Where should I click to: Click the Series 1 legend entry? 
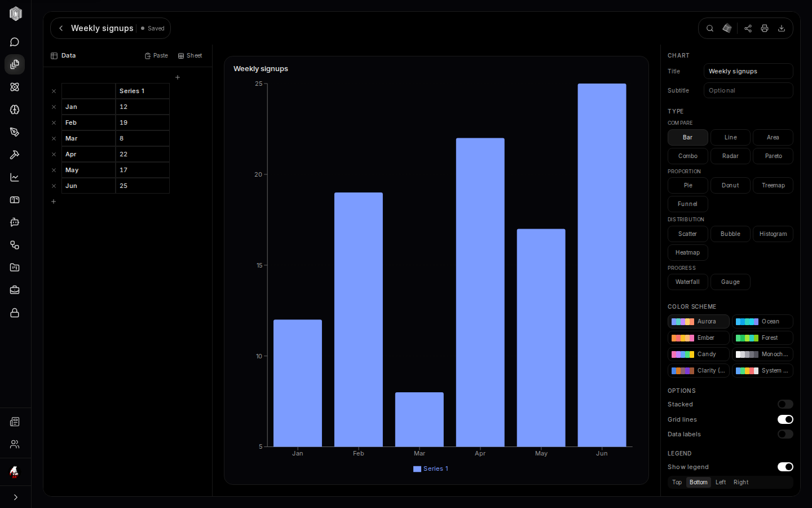431,468
